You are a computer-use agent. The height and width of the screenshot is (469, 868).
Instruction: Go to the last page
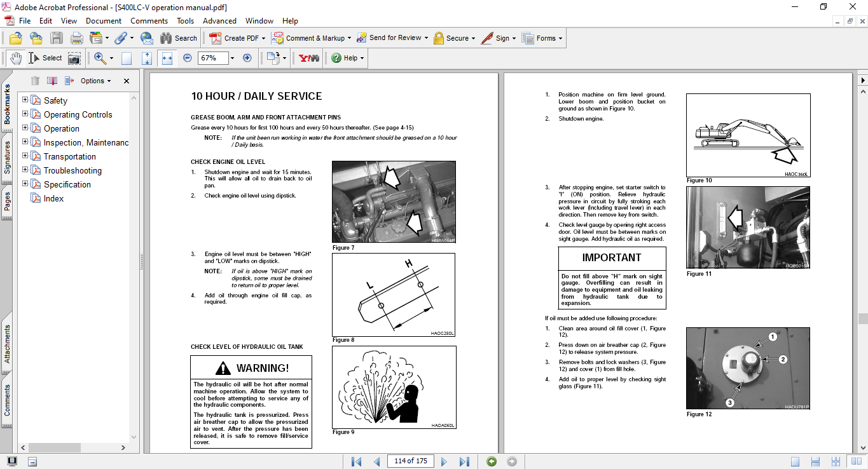coord(464,461)
